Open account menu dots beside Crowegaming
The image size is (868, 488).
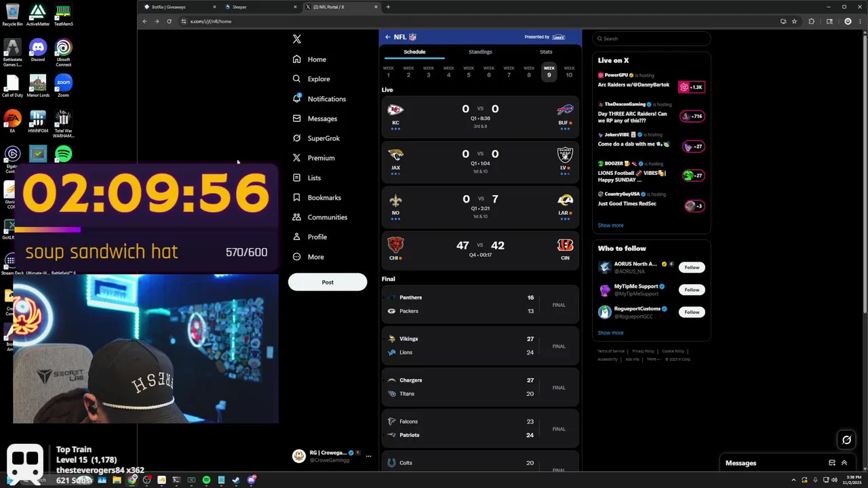point(369,456)
